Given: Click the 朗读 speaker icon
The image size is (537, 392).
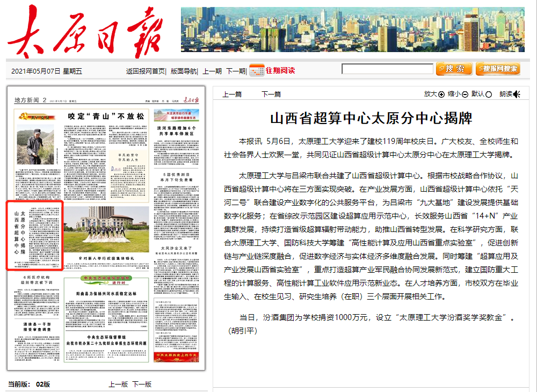Looking at the screenshot, I should point(517,95).
